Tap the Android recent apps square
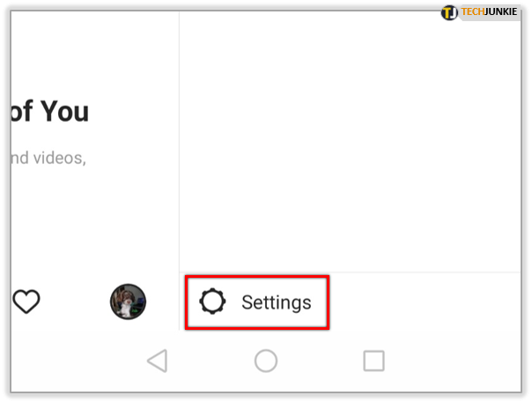The height and width of the screenshot is (403, 532). 373,361
